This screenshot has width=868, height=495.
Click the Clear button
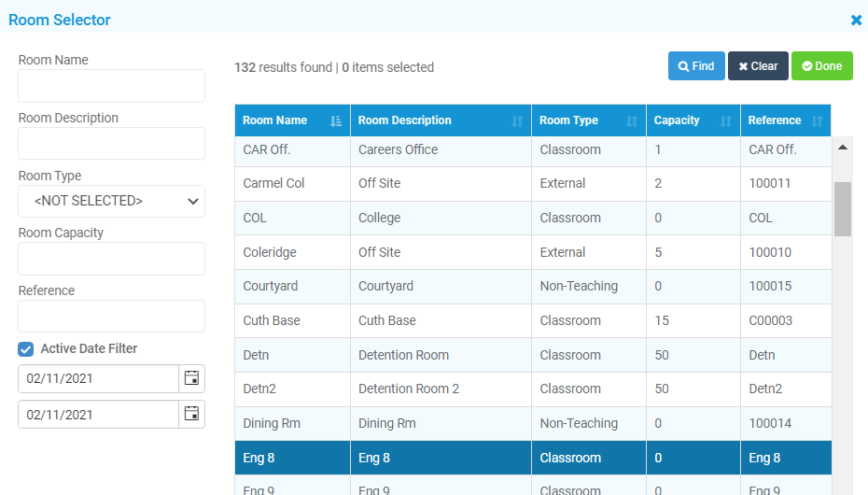(758, 66)
